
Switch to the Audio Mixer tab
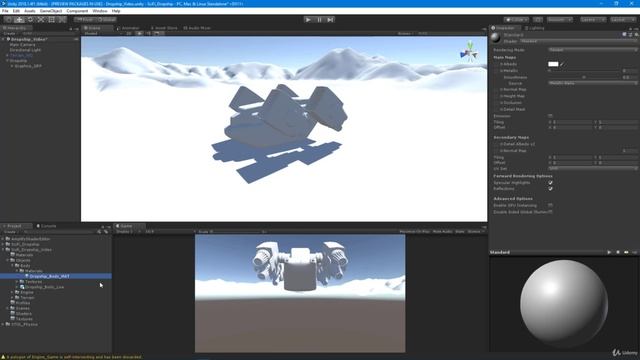coord(197,28)
